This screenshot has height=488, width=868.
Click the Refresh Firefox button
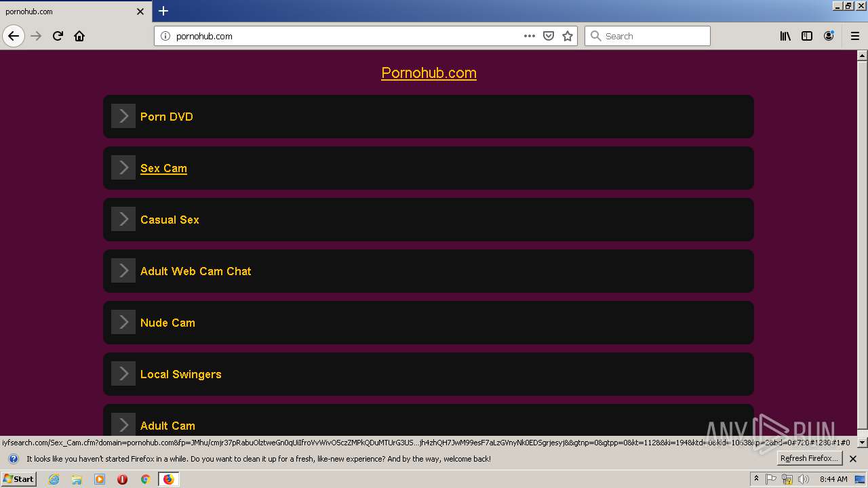809,459
